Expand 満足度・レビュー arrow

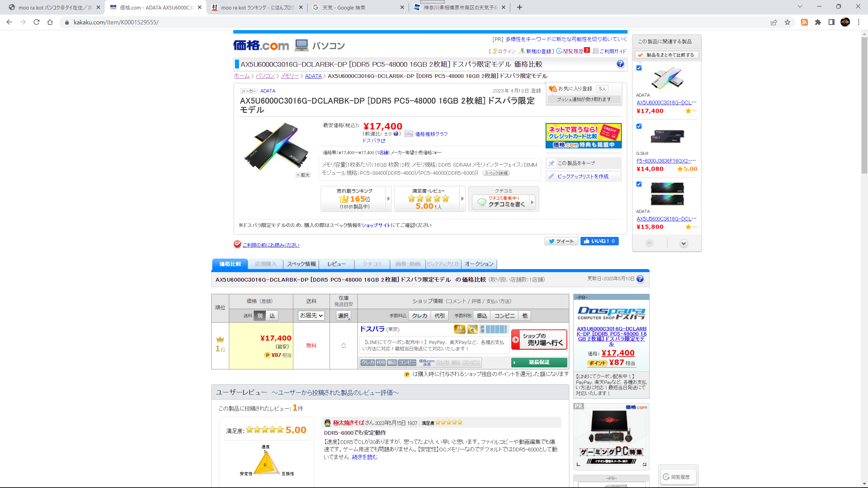point(462,199)
